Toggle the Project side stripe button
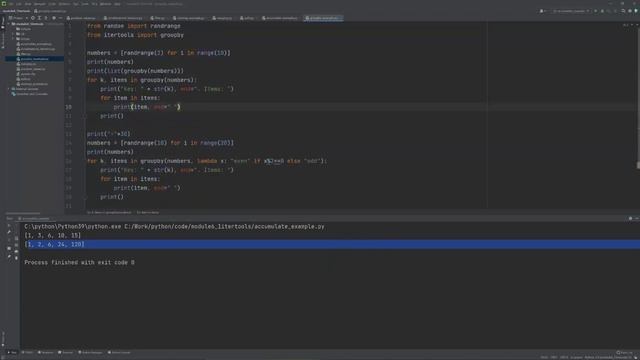640x360 pixels. click(x=2, y=22)
